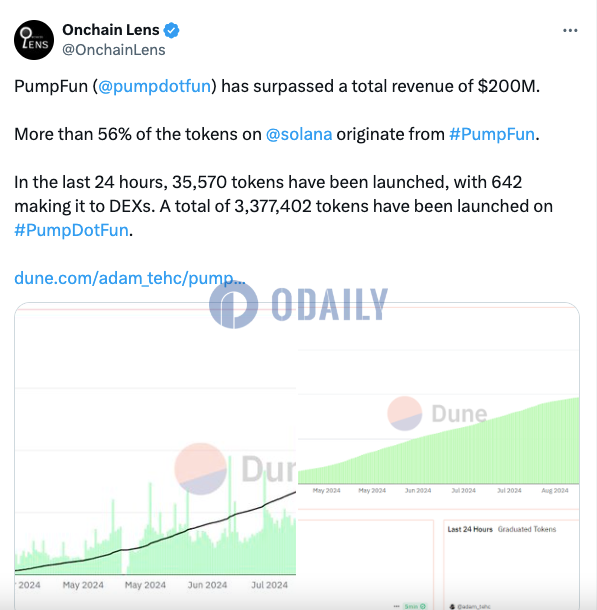Open the Onchain Lens display name
The width and height of the screenshot is (597, 610).
111,30
